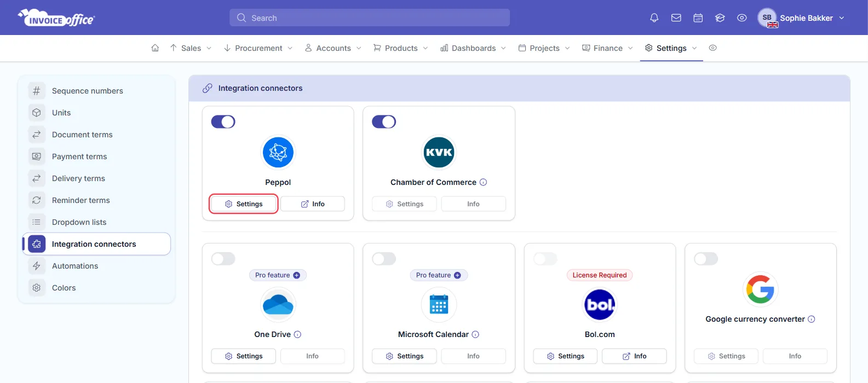
Task: Enable the Microsoft Calendar toggle
Action: pyautogui.click(x=384, y=258)
